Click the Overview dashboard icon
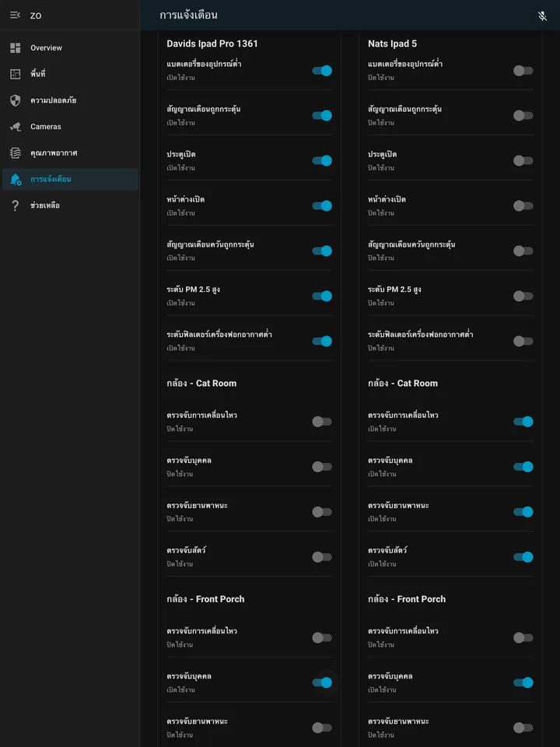Viewport: 560px width, 747px height. click(16, 47)
